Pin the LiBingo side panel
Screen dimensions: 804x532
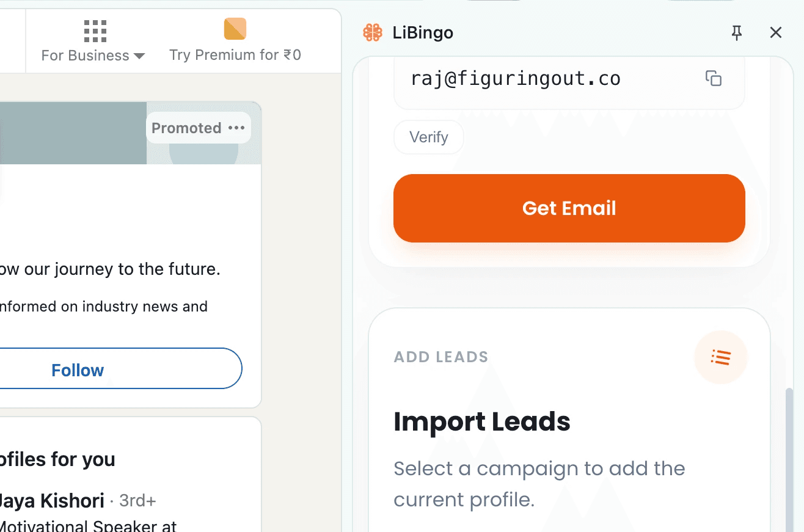[x=737, y=33]
